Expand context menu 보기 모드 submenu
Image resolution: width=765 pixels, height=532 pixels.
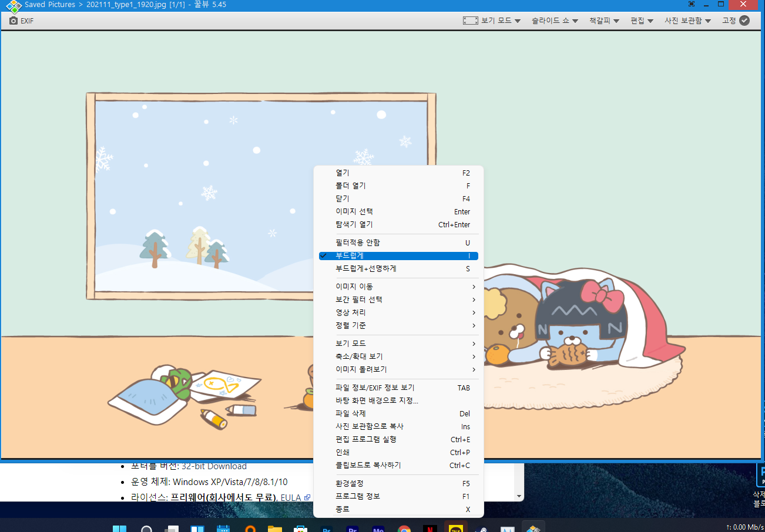(399, 344)
